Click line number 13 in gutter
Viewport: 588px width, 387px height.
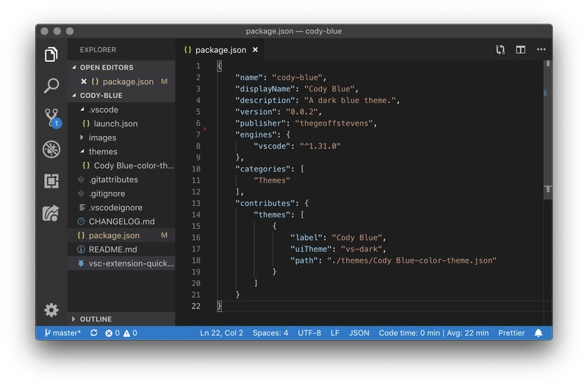click(196, 203)
